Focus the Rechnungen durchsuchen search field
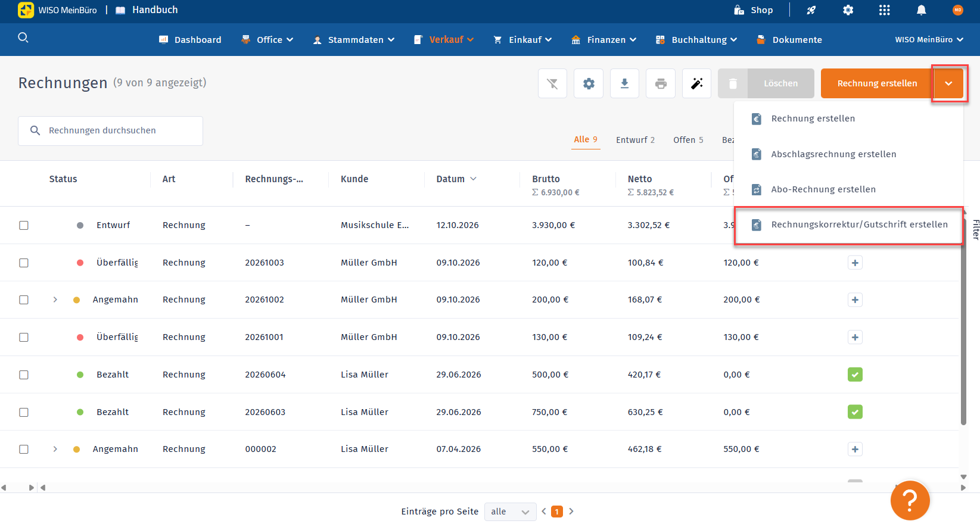 tap(111, 131)
